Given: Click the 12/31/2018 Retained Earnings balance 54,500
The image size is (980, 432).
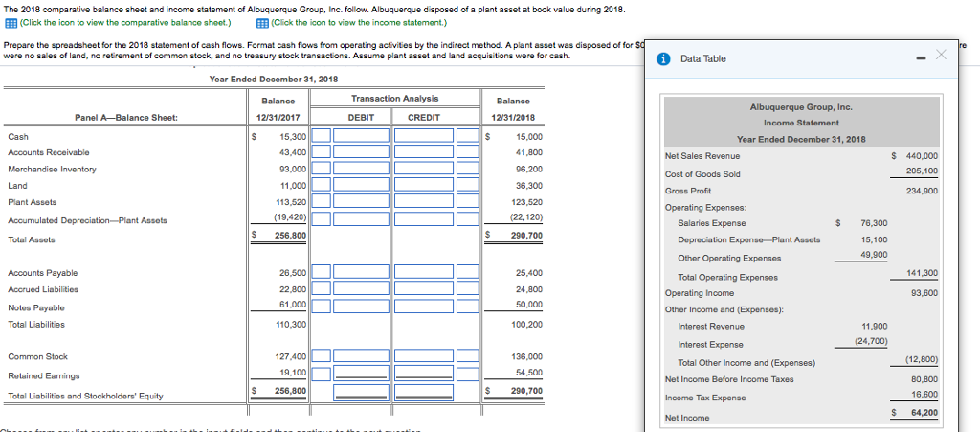Looking at the screenshot, I should click(529, 372).
